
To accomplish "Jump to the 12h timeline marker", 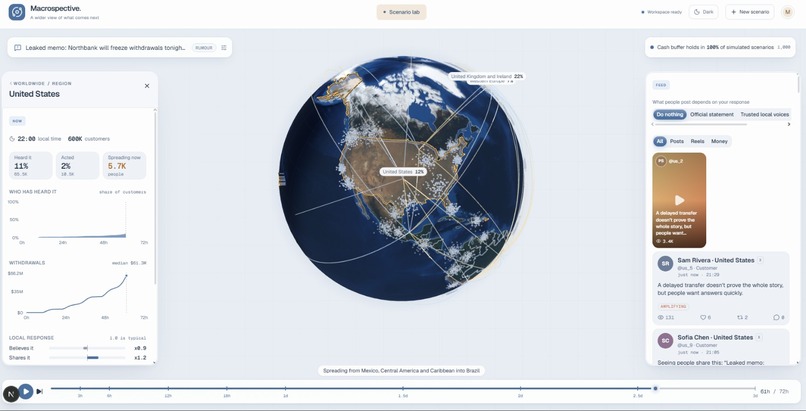I will (168, 390).
